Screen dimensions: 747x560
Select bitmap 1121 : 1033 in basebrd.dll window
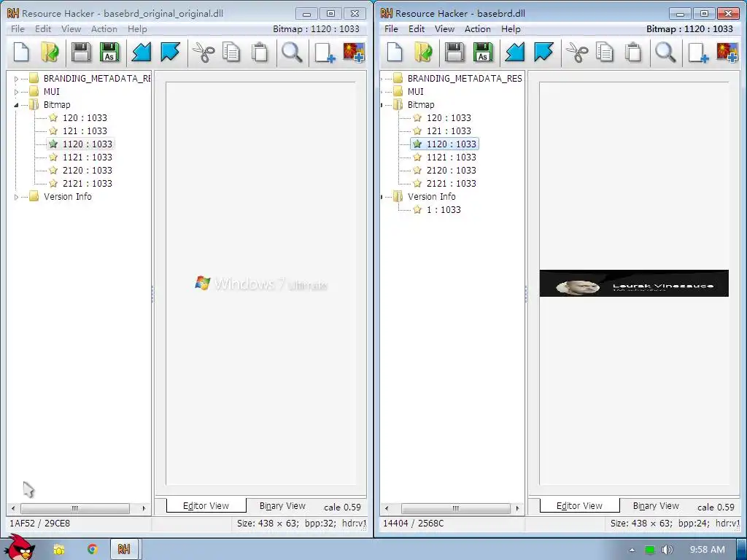tap(451, 157)
